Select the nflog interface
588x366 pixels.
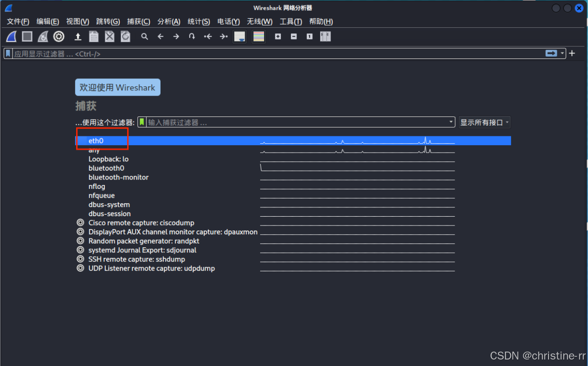tap(97, 186)
